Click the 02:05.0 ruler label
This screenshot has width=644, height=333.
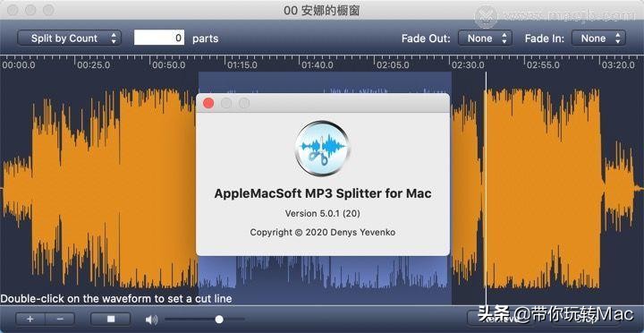click(x=394, y=65)
